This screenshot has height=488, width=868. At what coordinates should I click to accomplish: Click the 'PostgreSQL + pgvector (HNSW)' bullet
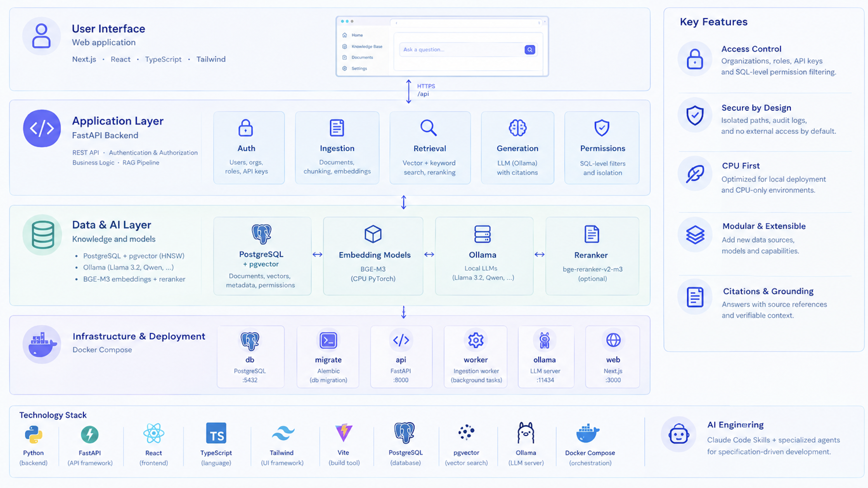pyautogui.click(x=134, y=256)
